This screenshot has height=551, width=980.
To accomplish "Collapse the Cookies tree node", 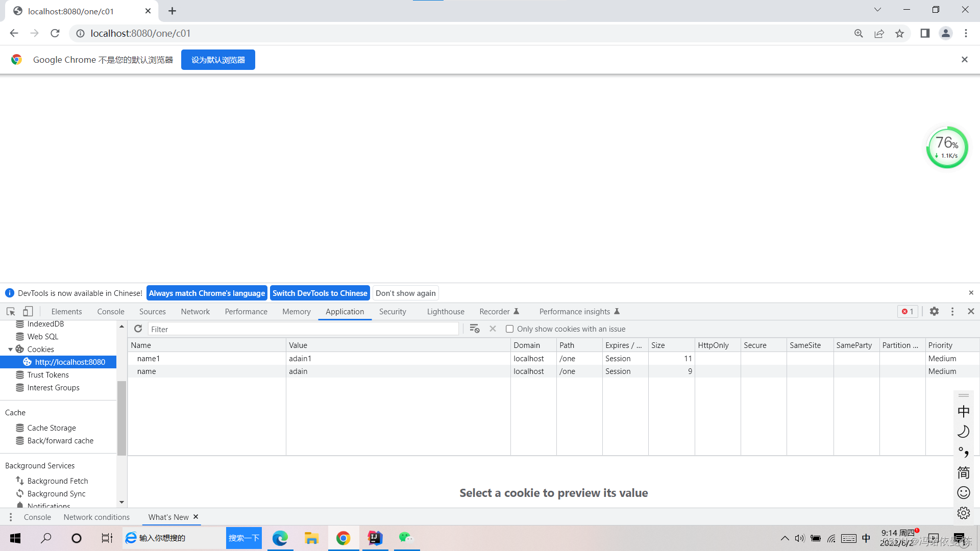I will (10, 349).
